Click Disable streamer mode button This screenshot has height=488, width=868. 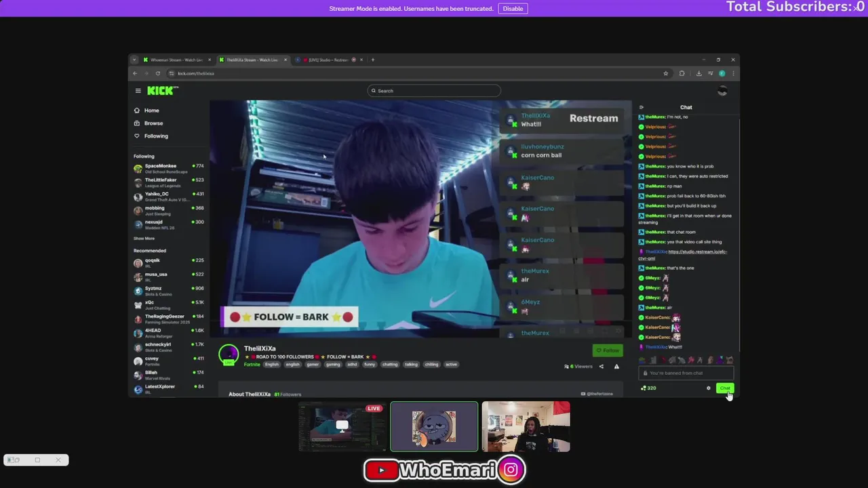point(513,9)
